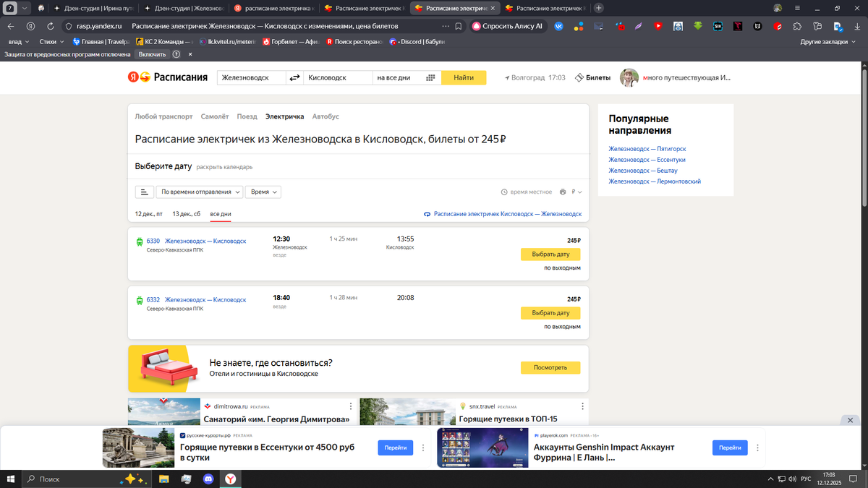Bookmark this page with bookmark icon
Viewport: 868px width, 488px height.
(x=459, y=25)
